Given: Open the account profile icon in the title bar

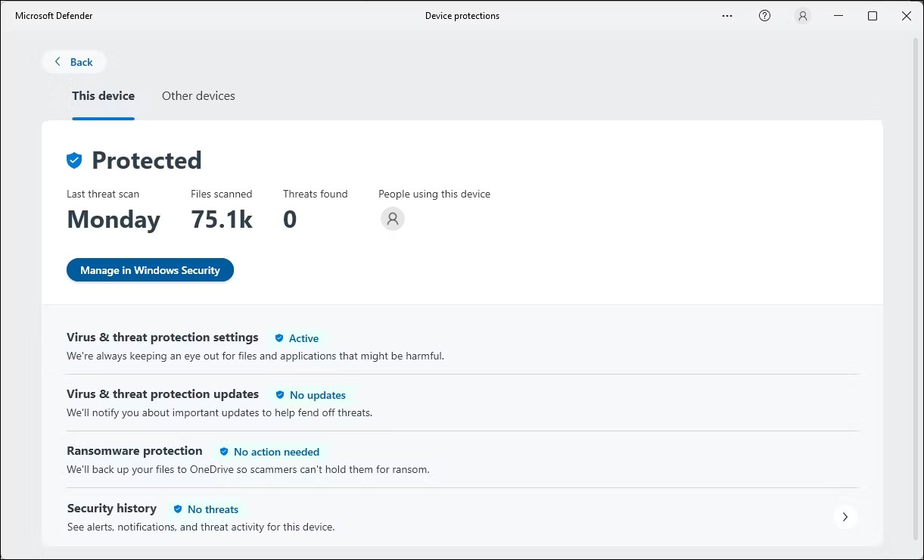Looking at the screenshot, I should [x=802, y=15].
